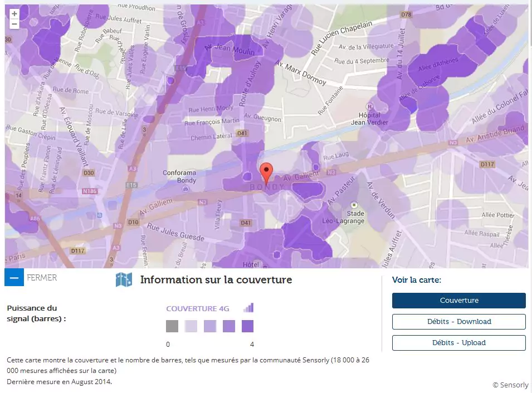The height and width of the screenshot is (393, 532).
Task: Switch to Débits - Upload map
Action: 459,343
